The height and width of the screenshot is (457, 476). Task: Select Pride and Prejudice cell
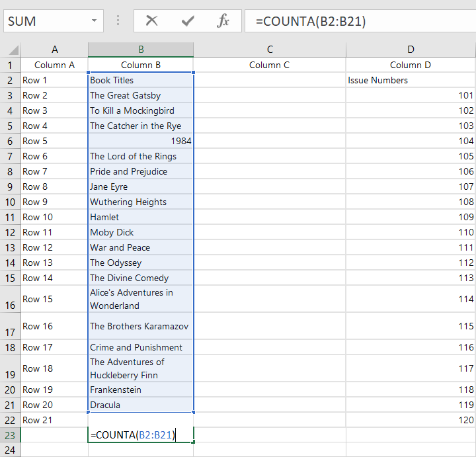(x=141, y=171)
